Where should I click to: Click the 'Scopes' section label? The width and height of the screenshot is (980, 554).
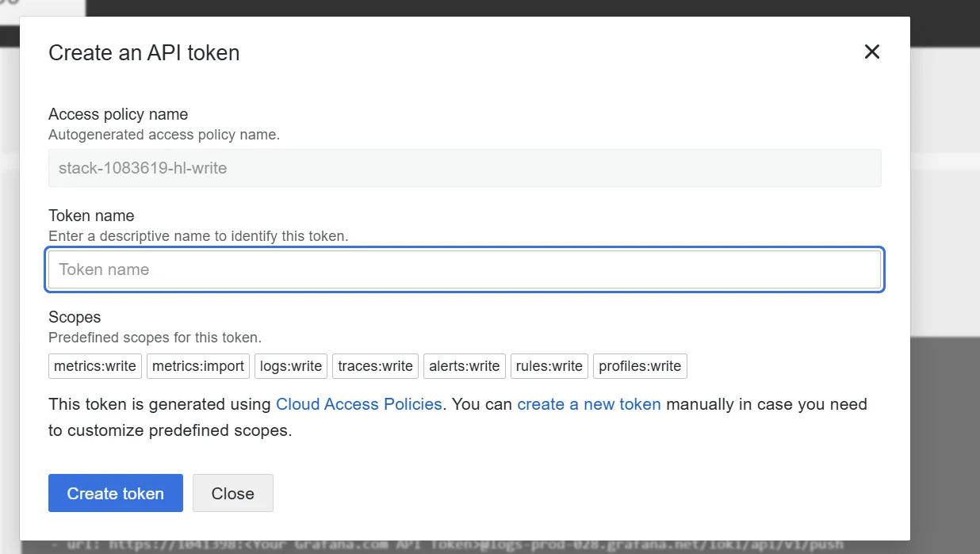click(75, 317)
